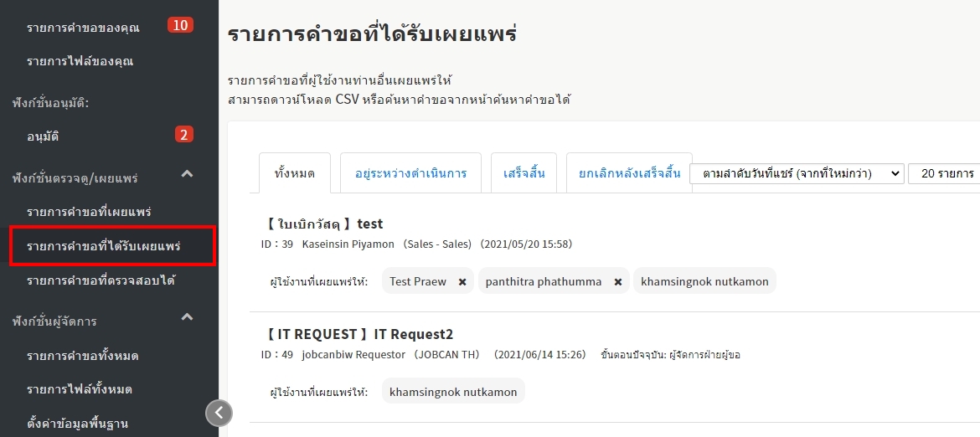
Task: Select the เสร็จสิ้น tab
Action: click(x=524, y=174)
